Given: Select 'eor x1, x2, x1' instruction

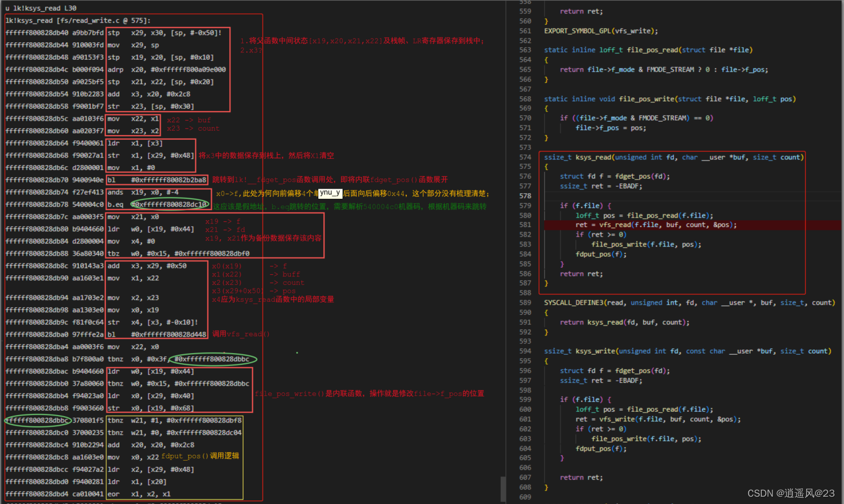Looking at the screenshot, I should coord(139,494).
